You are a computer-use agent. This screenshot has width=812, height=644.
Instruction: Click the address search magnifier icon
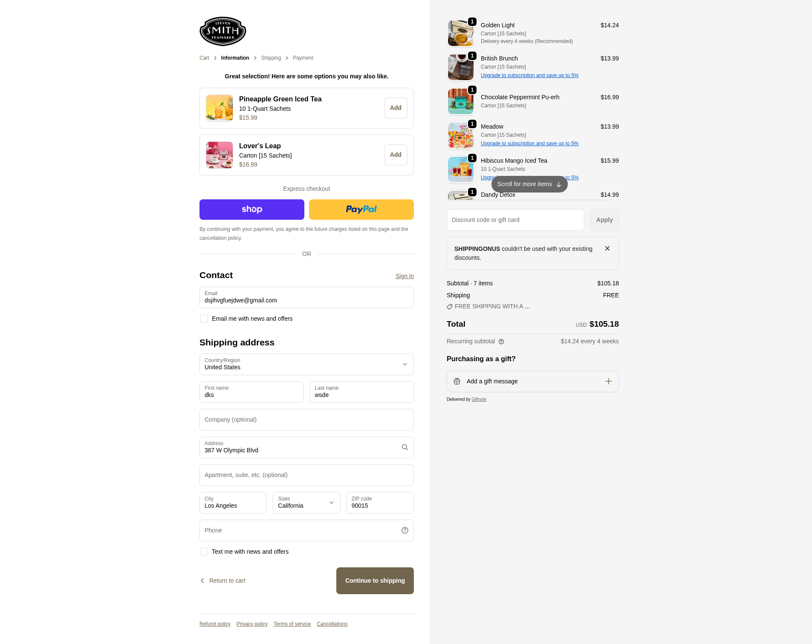click(x=405, y=447)
